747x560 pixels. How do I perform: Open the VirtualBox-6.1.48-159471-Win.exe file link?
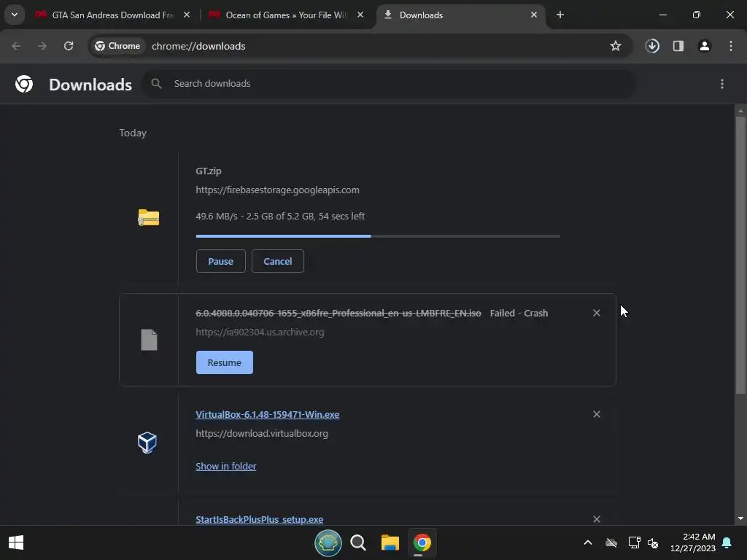pos(267,414)
